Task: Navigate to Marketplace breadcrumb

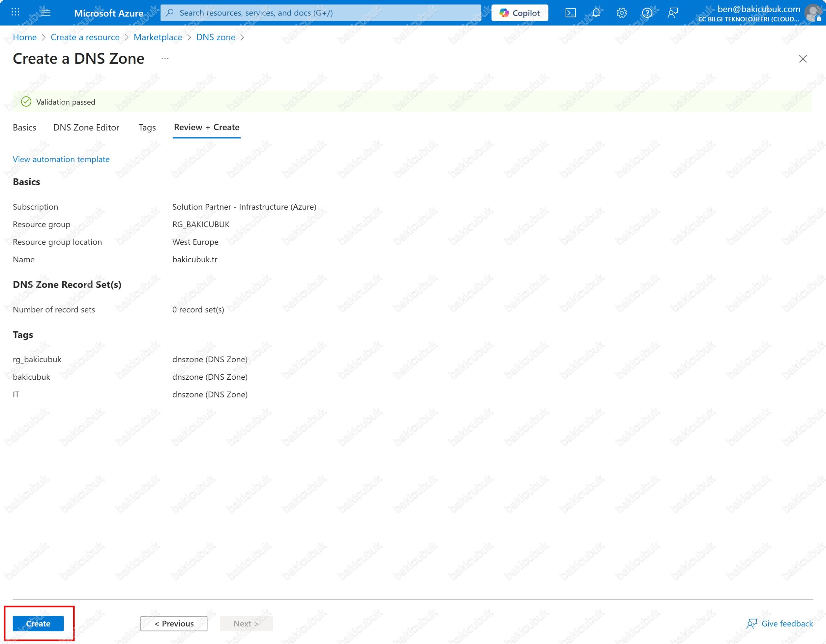Action: [158, 37]
